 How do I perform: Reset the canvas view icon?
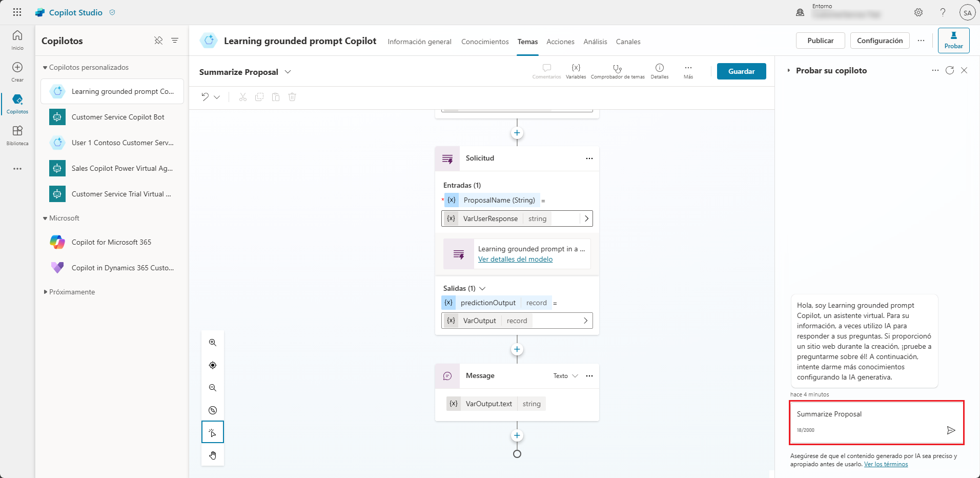coord(213,410)
